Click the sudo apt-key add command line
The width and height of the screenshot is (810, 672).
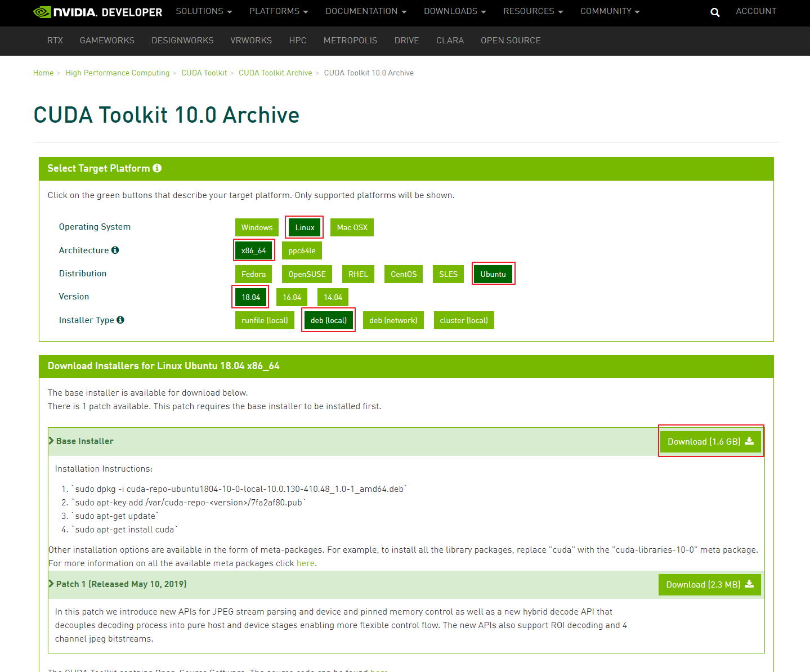tap(189, 503)
